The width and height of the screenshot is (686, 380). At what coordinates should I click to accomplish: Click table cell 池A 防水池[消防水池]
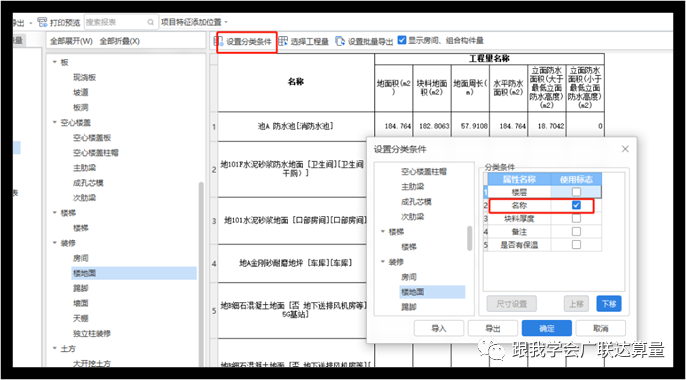click(x=295, y=126)
